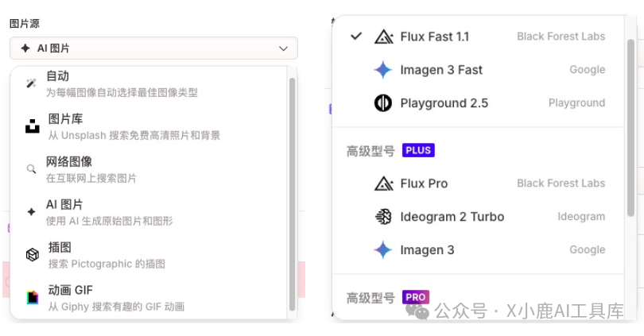Choose the Playground 2.5 model

tap(478, 103)
